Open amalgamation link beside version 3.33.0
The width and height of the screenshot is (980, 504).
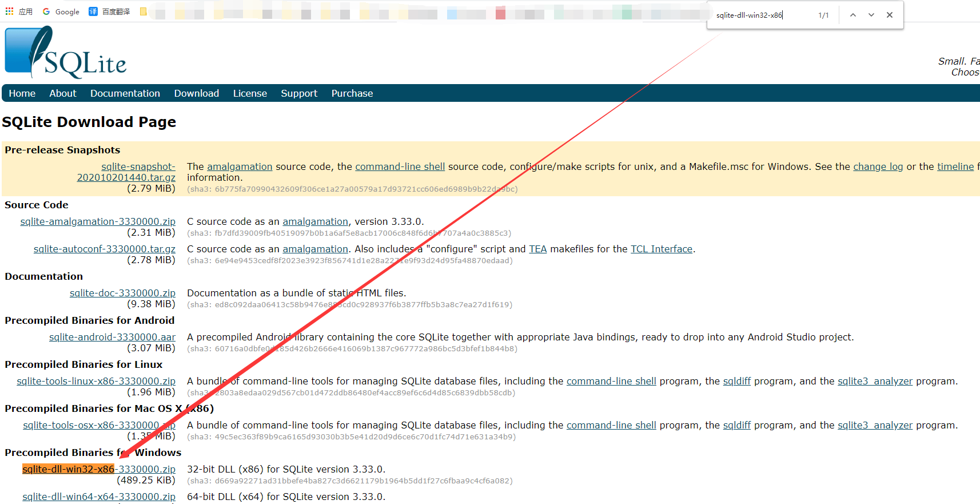(315, 221)
